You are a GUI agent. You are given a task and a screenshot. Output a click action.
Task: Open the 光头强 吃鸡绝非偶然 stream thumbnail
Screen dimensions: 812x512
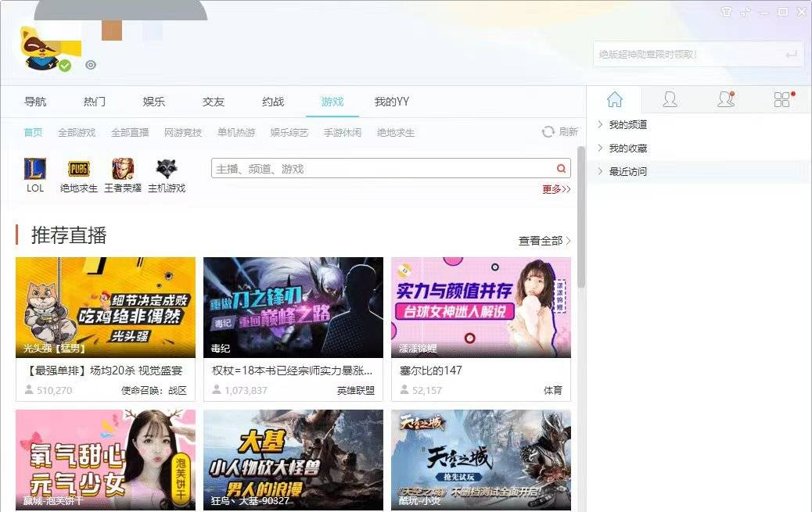pyautogui.click(x=106, y=307)
